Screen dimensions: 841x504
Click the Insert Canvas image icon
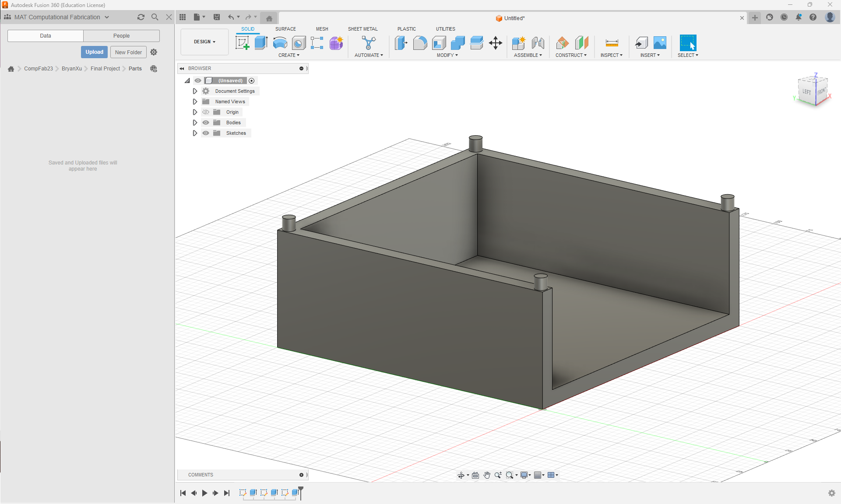[x=660, y=43]
